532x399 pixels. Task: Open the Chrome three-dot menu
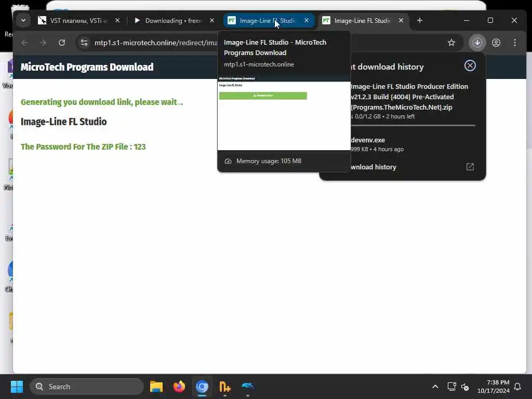point(515,43)
